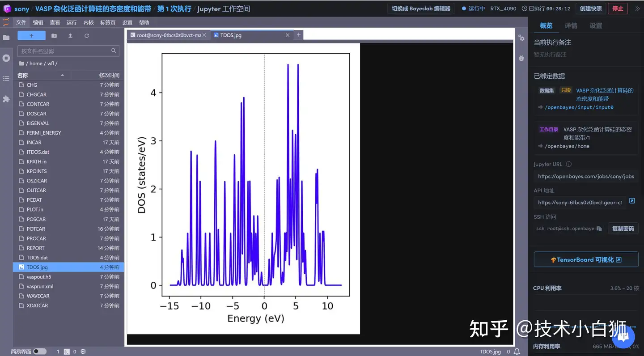Close the root@sony terminal tab
Viewport: 644px width, 356px height.
[x=204, y=35]
